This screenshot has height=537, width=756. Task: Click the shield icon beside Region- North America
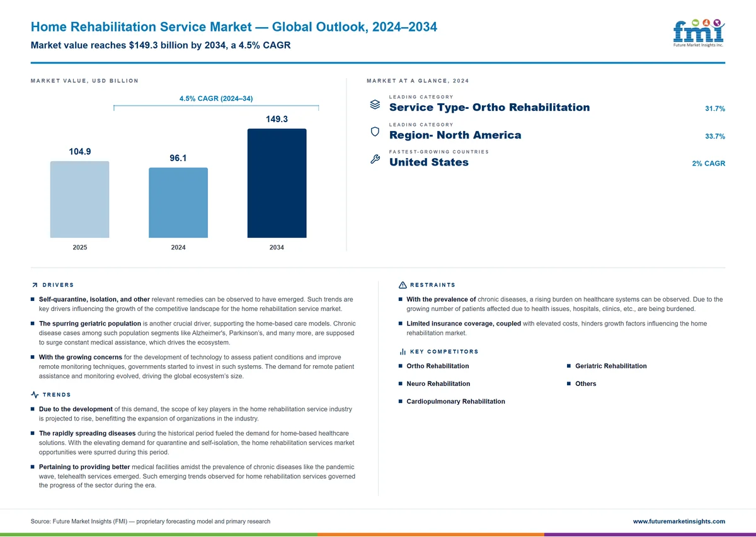[374, 132]
